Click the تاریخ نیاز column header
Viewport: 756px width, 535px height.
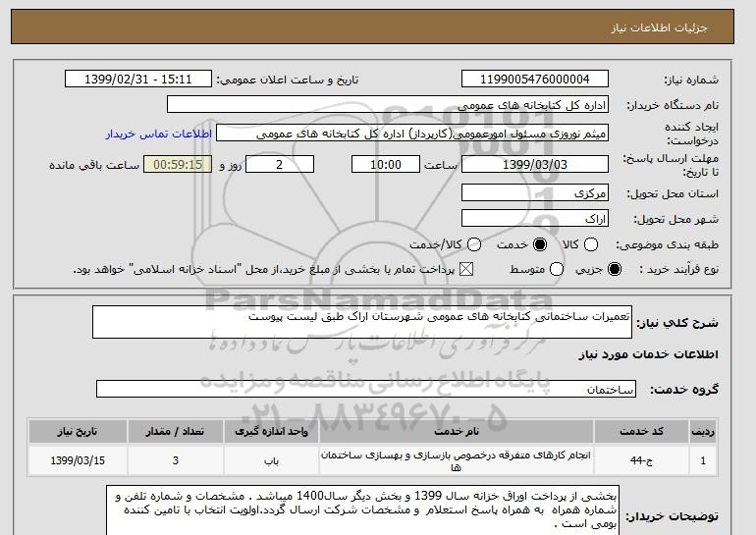[x=78, y=431]
